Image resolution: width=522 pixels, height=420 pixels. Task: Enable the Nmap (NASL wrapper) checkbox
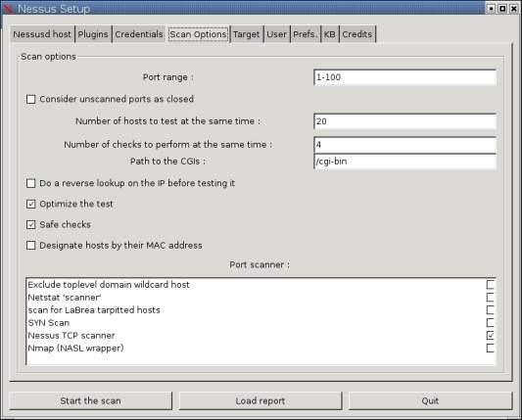coord(490,349)
